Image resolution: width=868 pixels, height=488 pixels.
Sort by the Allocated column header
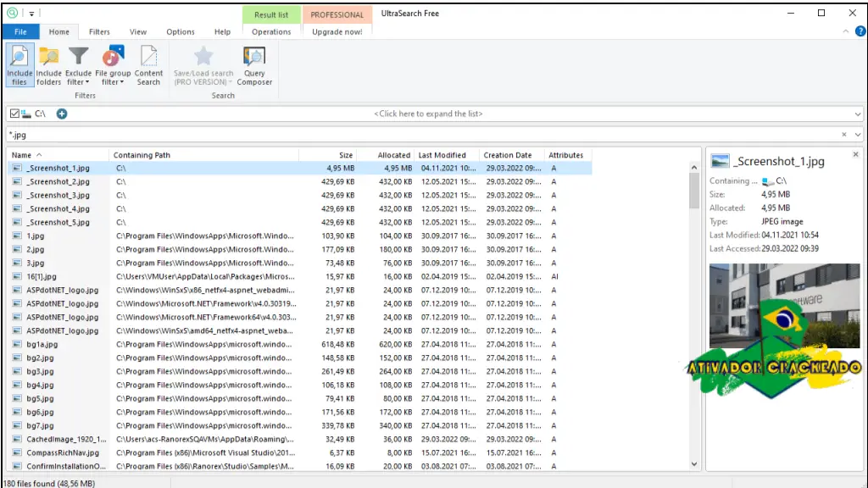click(386, 155)
